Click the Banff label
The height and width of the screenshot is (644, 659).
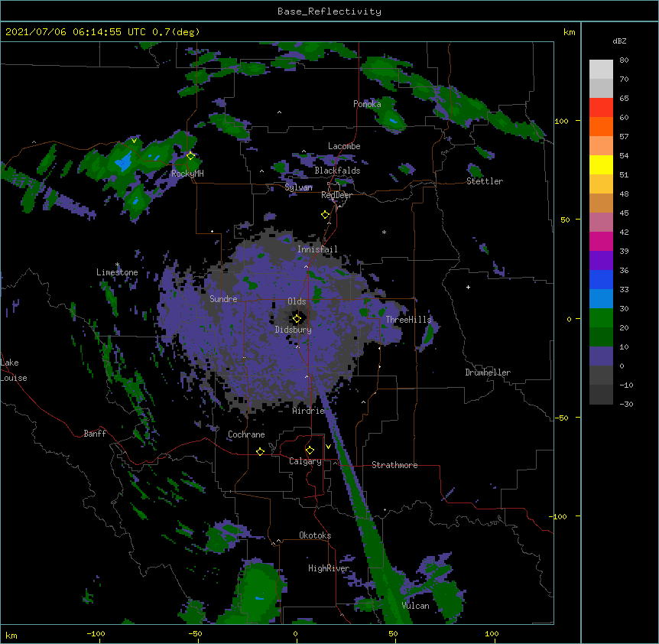point(95,434)
